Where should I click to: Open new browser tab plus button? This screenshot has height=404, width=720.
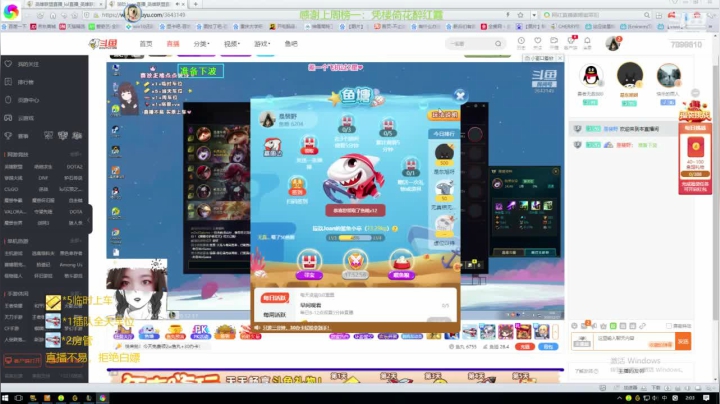pos(196,4)
